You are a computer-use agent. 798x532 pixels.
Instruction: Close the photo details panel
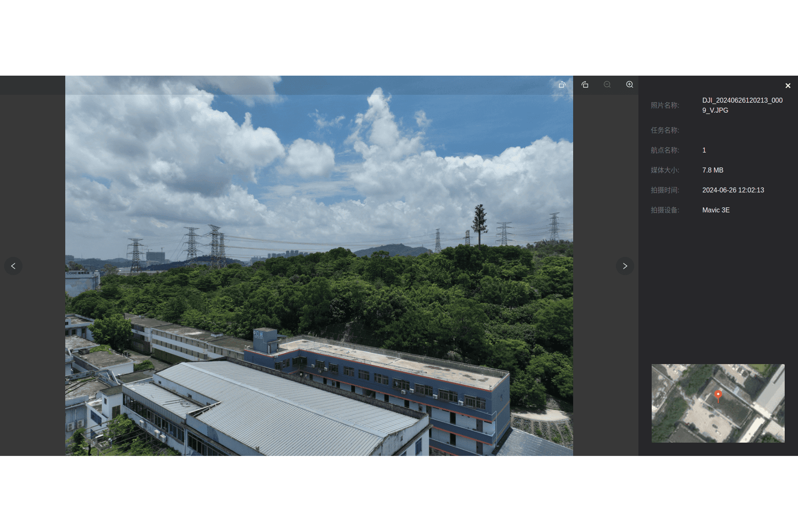point(788,86)
